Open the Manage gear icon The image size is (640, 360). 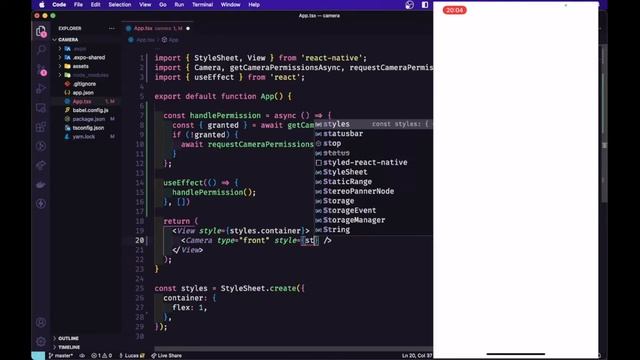41,341
